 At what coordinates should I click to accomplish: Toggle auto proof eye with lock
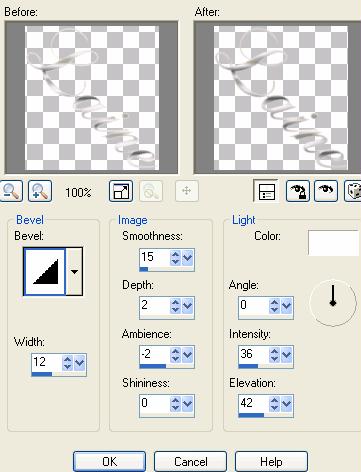coord(298,191)
